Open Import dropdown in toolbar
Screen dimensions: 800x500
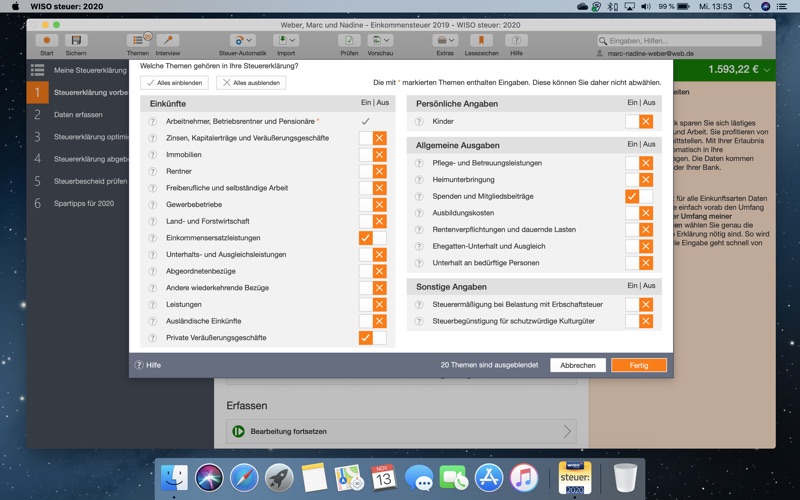click(286, 40)
